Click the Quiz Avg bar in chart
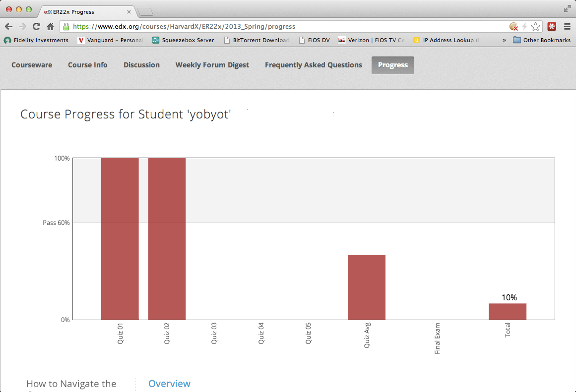The height and width of the screenshot is (392, 576). click(x=367, y=287)
